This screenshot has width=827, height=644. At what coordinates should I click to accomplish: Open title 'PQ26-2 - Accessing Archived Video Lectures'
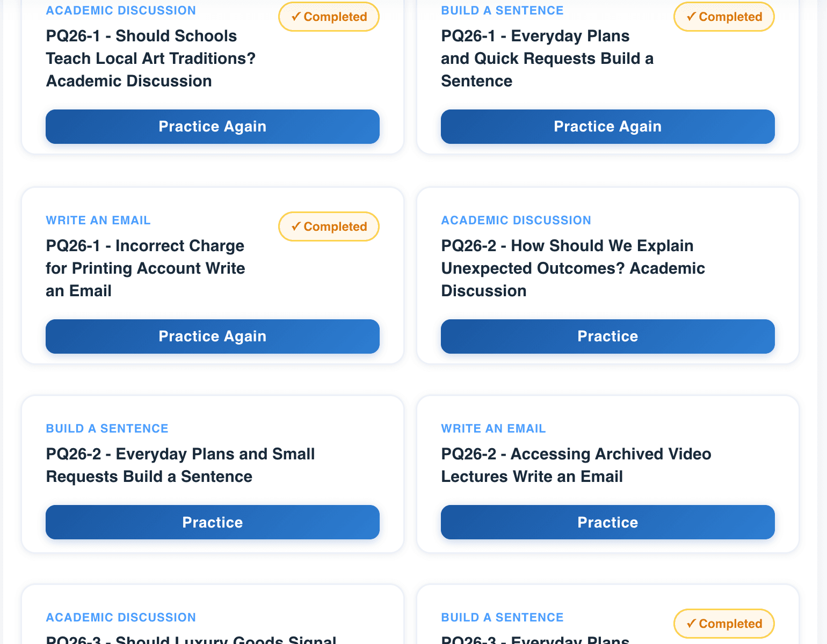(576, 465)
